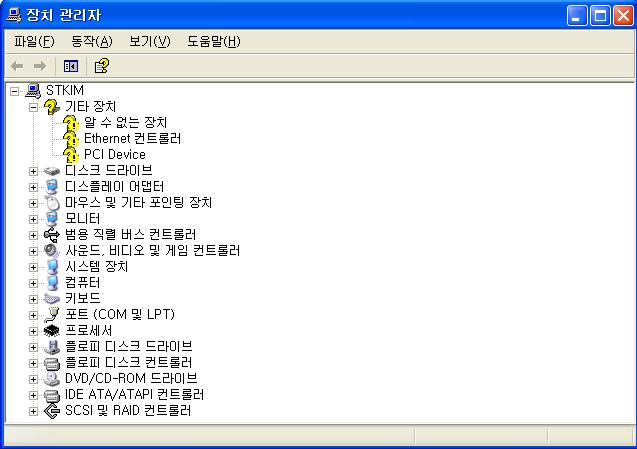Open the 보기(V) menu
Viewport: 637px width, 449px height.
click(x=150, y=41)
